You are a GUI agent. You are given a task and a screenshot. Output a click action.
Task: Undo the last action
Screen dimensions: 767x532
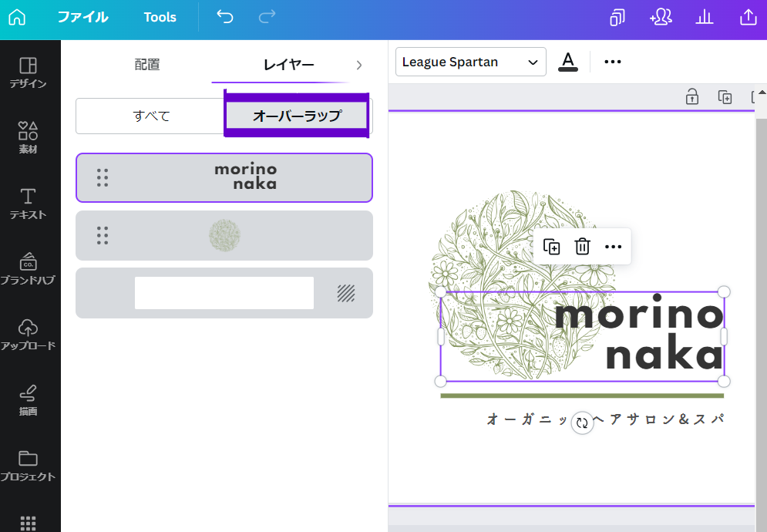tap(225, 17)
